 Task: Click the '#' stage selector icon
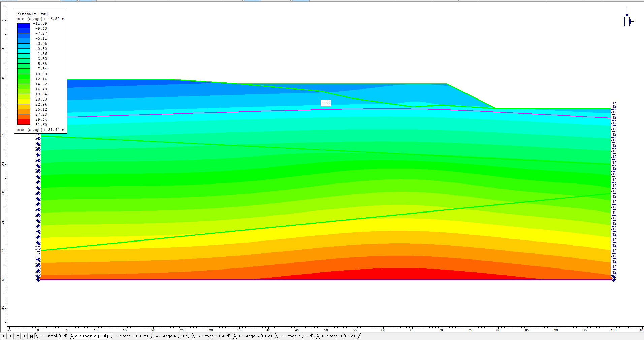pos(17,336)
